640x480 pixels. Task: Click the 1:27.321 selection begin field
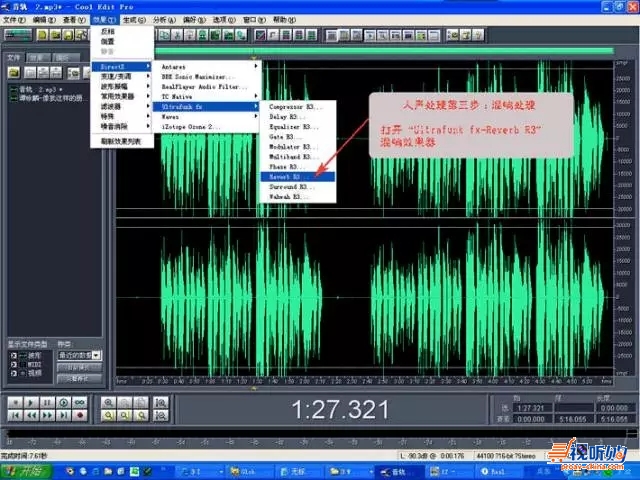tap(531, 408)
